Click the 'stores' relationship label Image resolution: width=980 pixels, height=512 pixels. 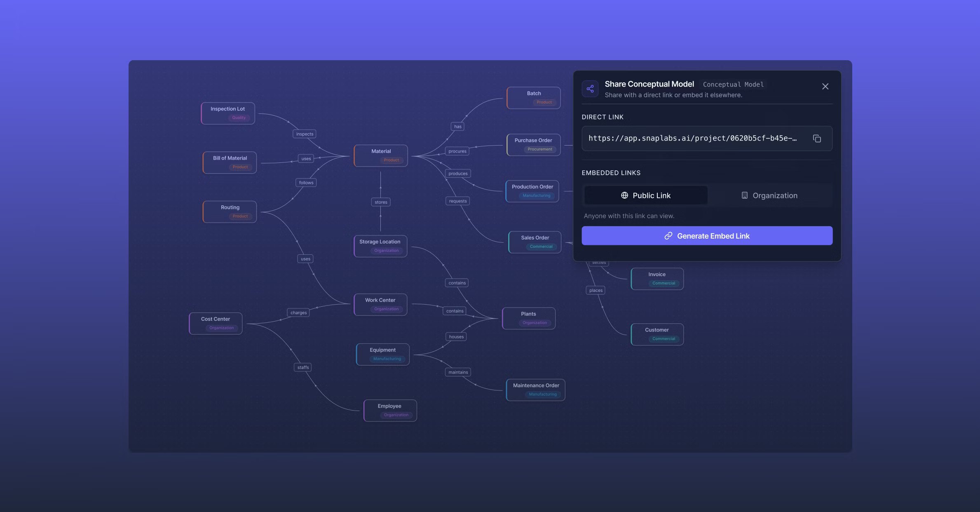click(381, 202)
